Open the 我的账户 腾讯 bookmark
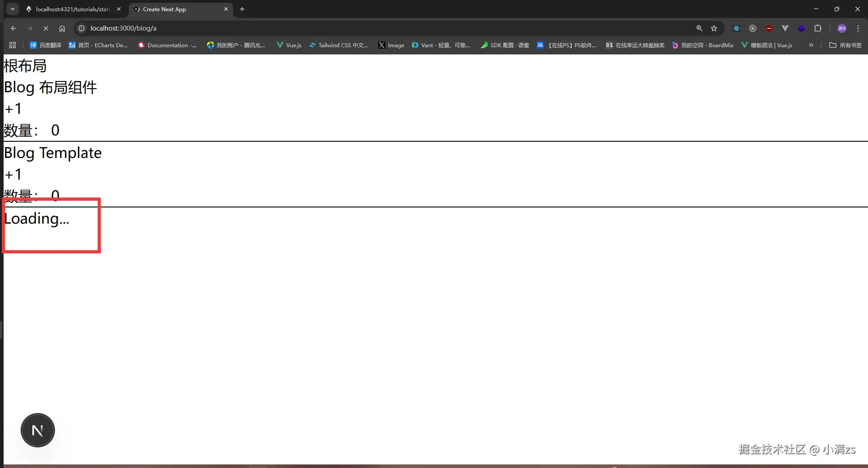 [236, 45]
